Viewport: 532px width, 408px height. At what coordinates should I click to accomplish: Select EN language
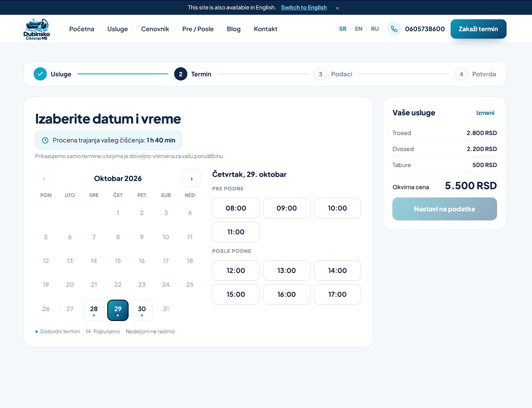359,29
